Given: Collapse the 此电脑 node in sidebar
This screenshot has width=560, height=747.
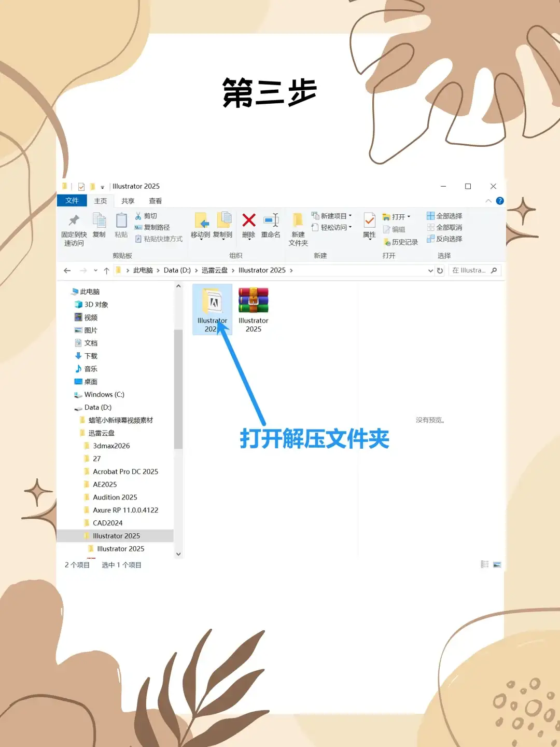Looking at the screenshot, I should tap(67, 292).
